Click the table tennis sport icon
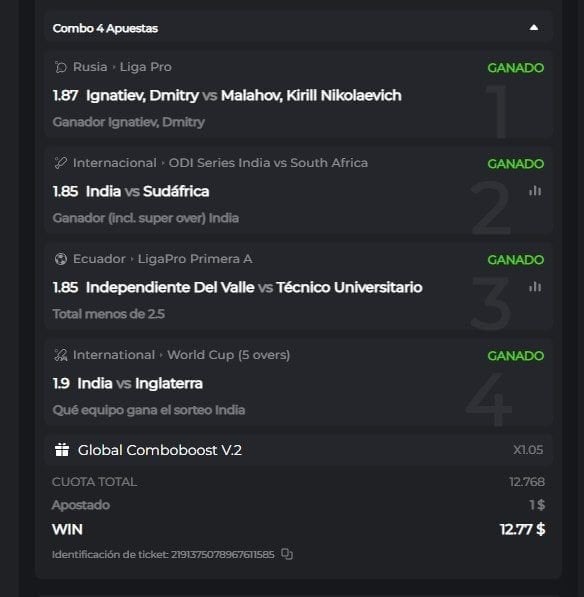Viewport: 584px width, 597px height. pos(61,67)
